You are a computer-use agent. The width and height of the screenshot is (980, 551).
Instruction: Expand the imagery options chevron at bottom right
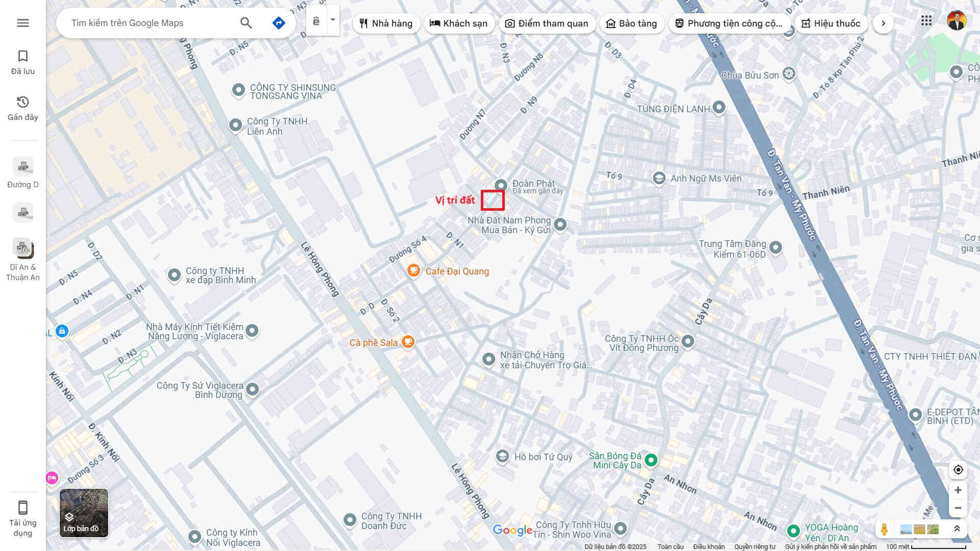click(x=957, y=529)
